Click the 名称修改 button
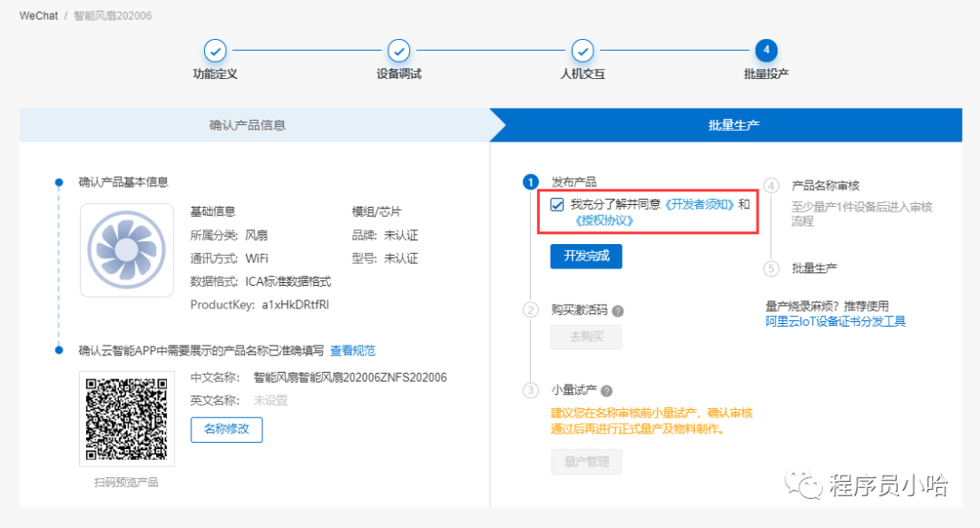Viewport: 980px width, 528px height. (226, 429)
